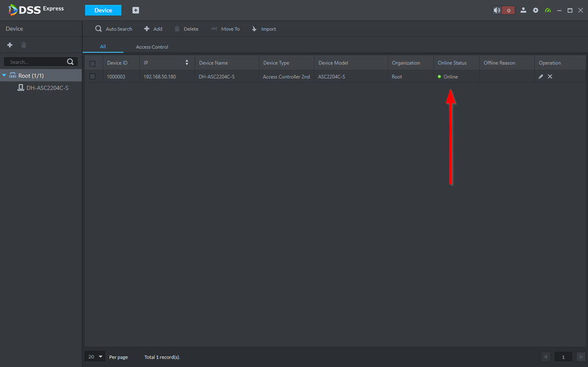Switch to the Access Control tab
This screenshot has height=367, width=588.
pos(152,47)
